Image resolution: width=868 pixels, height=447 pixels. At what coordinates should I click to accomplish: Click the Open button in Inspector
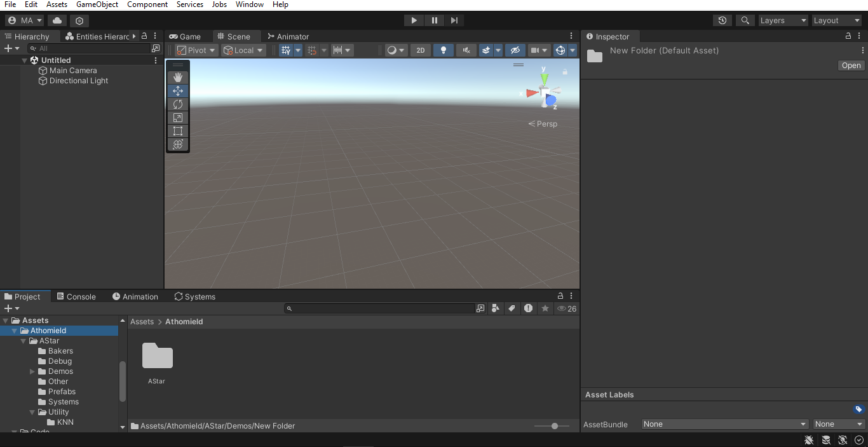(x=851, y=65)
